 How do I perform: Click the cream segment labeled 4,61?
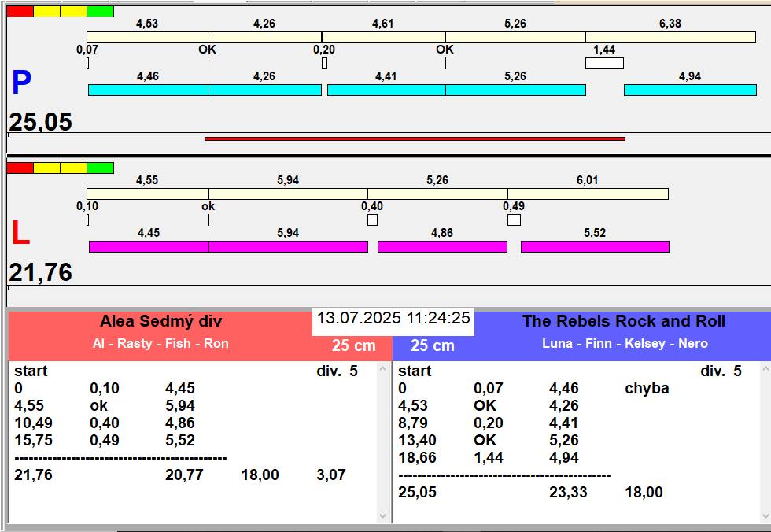[384, 37]
